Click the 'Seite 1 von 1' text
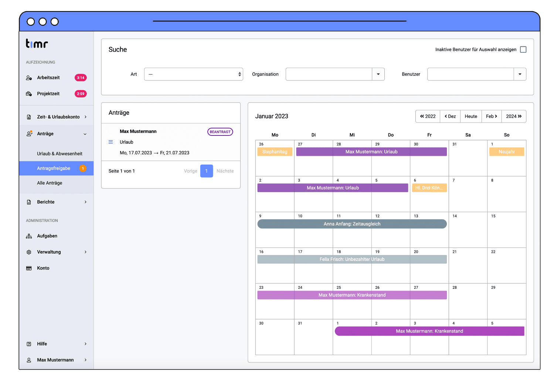This screenshot has width=554, height=392. [x=122, y=171]
